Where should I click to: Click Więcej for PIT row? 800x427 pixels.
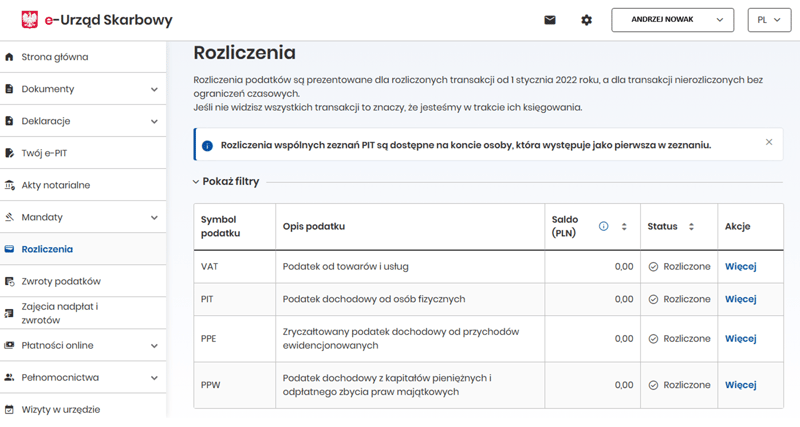point(740,299)
